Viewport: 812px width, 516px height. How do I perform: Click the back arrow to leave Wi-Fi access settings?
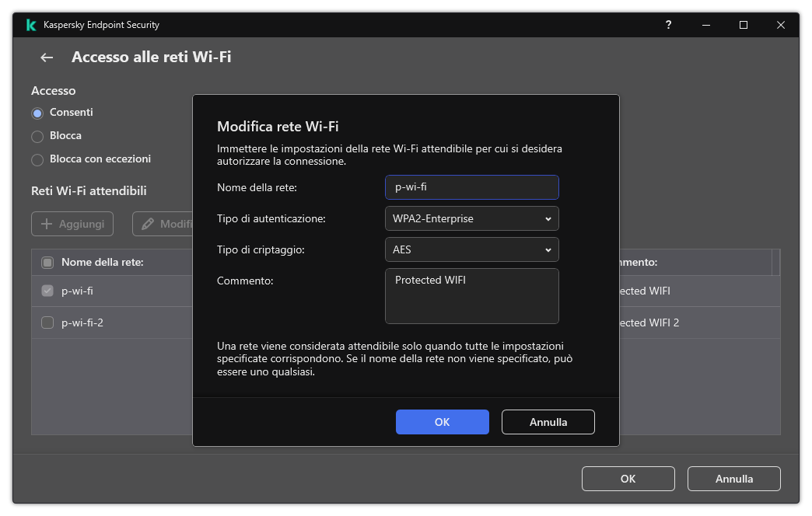[x=46, y=58]
